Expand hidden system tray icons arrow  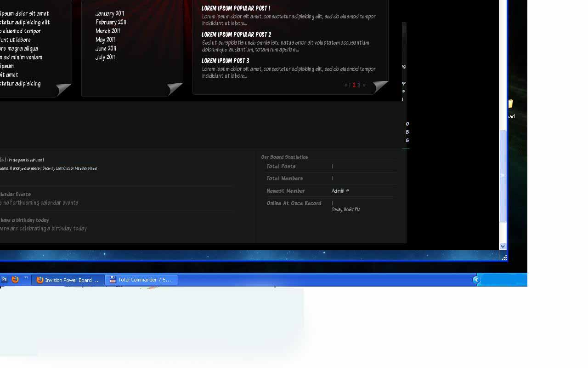(x=476, y=280)
